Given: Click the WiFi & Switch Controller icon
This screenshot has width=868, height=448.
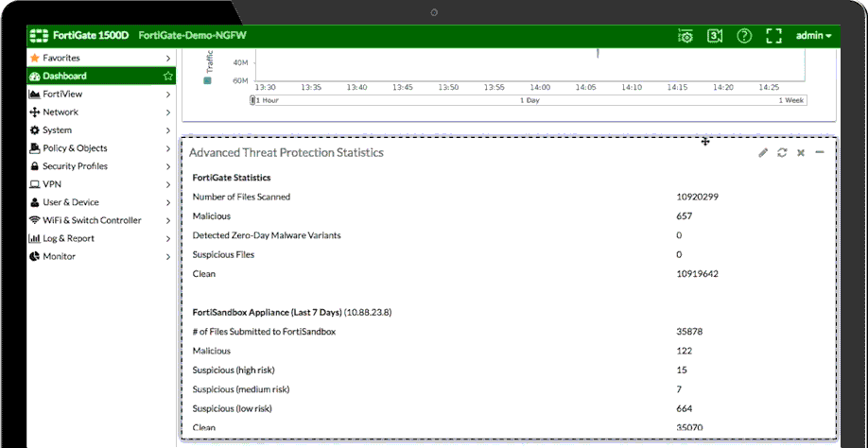Looking at the screenshot, I should 35,220.
